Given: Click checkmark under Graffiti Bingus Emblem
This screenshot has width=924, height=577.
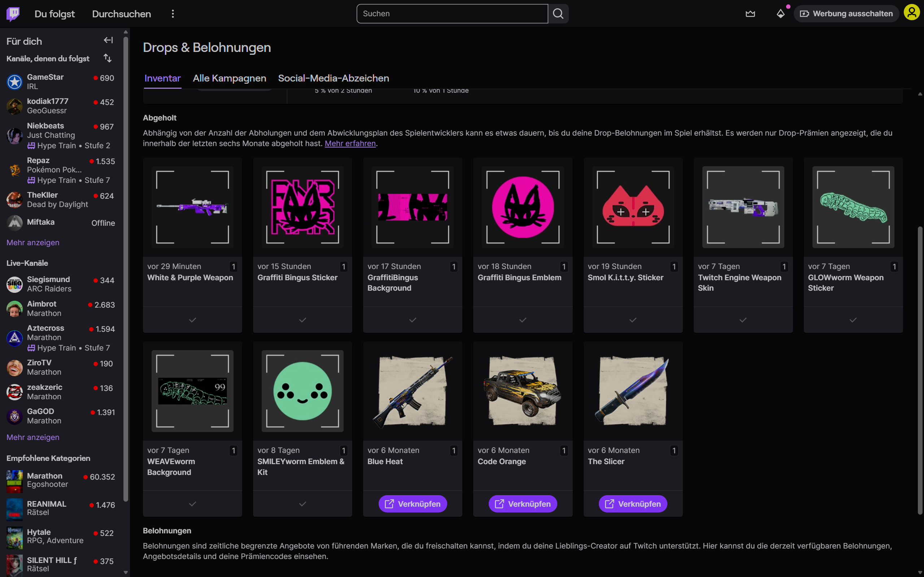Looking at the screenshot, I should click(x=522, y=320).
